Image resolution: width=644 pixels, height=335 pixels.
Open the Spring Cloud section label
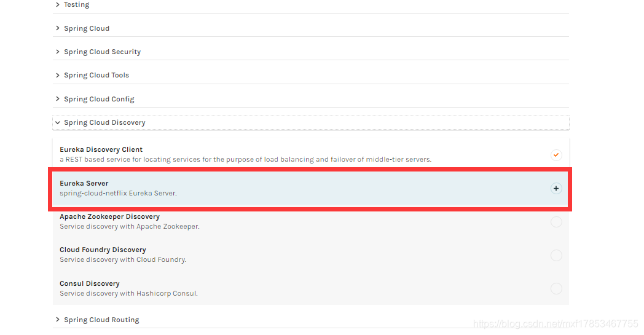coord(87,28)
